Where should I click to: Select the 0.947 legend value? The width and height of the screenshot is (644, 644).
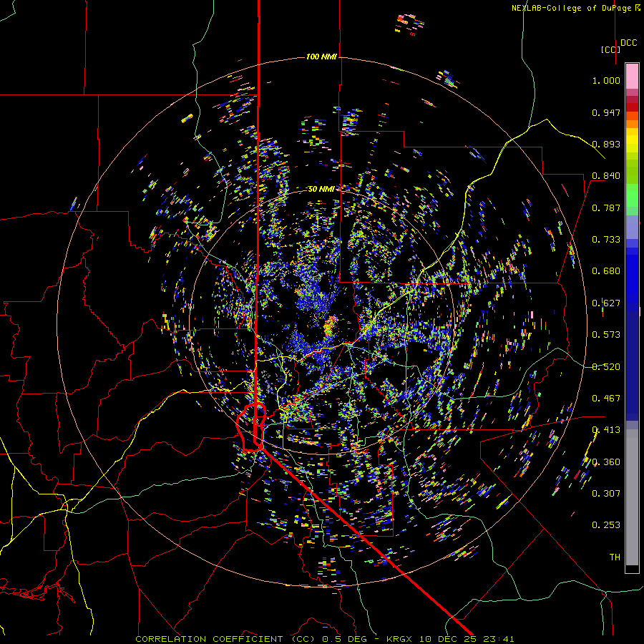click(x=606, y=112)
